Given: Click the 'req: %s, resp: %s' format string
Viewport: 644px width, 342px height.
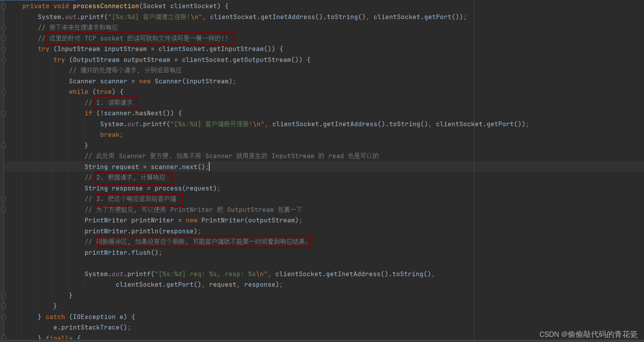Looking at the screenshot, I should pyautogui.click(x=211, y=274).
